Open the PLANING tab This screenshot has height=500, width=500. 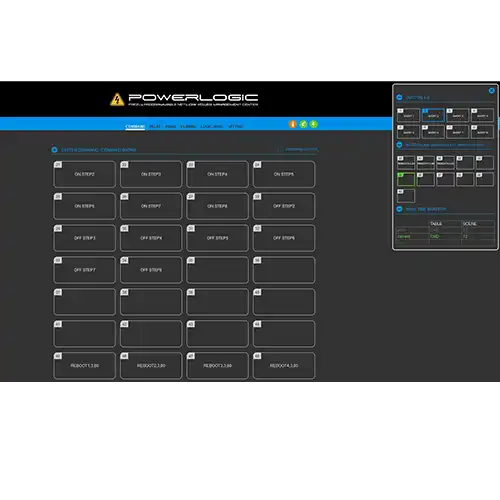(x=188, y=126)
